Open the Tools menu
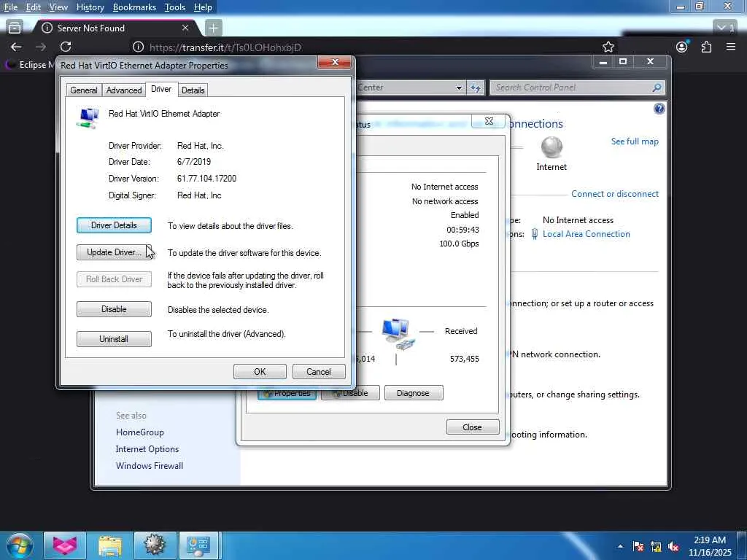 (x=175, y=7)
